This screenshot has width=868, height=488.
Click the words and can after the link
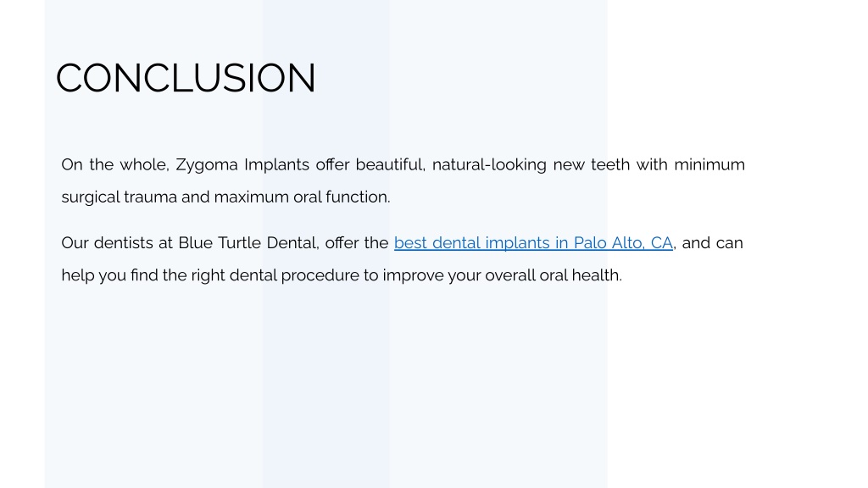click(712, 243)
